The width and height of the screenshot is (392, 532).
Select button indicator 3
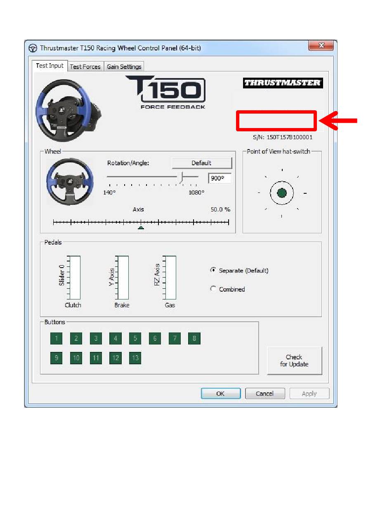(96, 339)
